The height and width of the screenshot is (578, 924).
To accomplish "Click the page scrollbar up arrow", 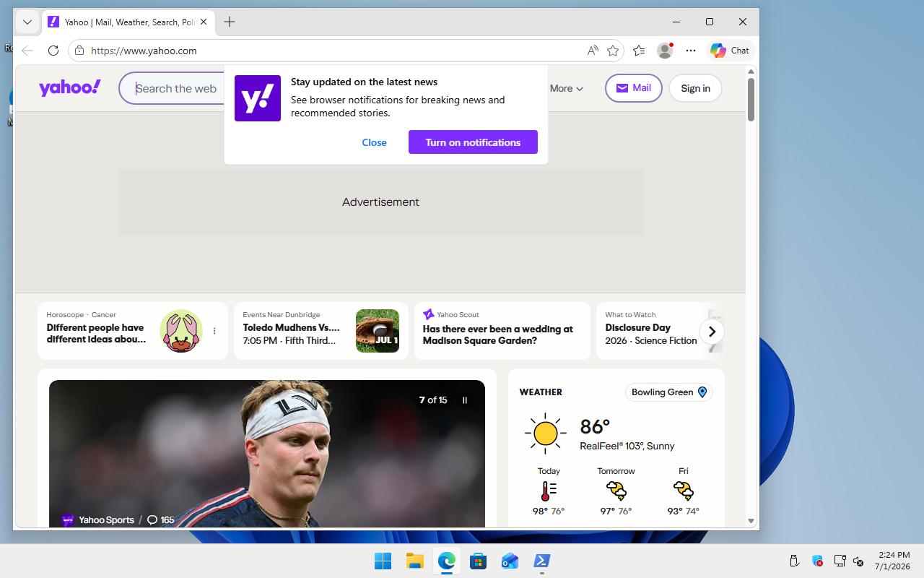I will [751, 72].
